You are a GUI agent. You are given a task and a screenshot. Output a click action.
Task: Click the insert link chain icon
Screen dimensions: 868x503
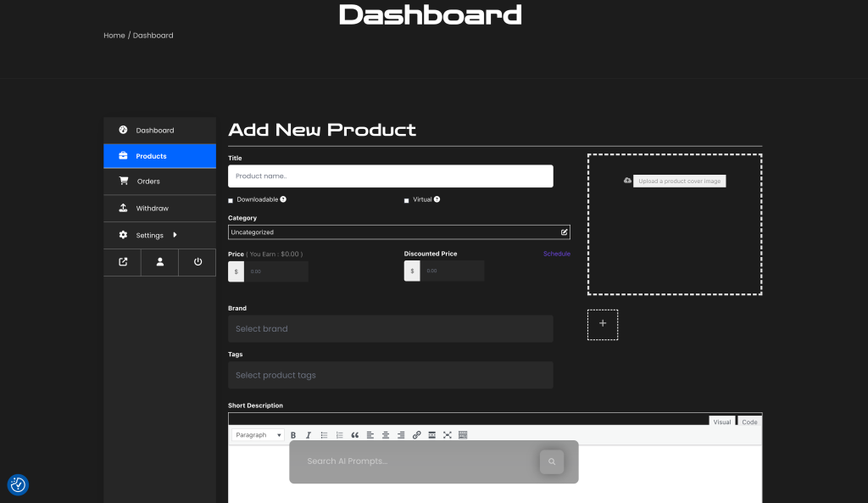[416, 435]
